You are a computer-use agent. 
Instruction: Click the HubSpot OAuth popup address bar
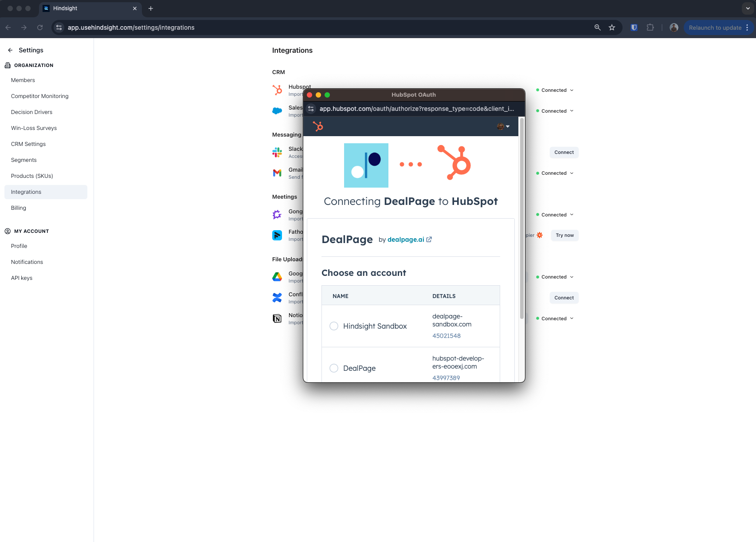click(x=416, y=109)
